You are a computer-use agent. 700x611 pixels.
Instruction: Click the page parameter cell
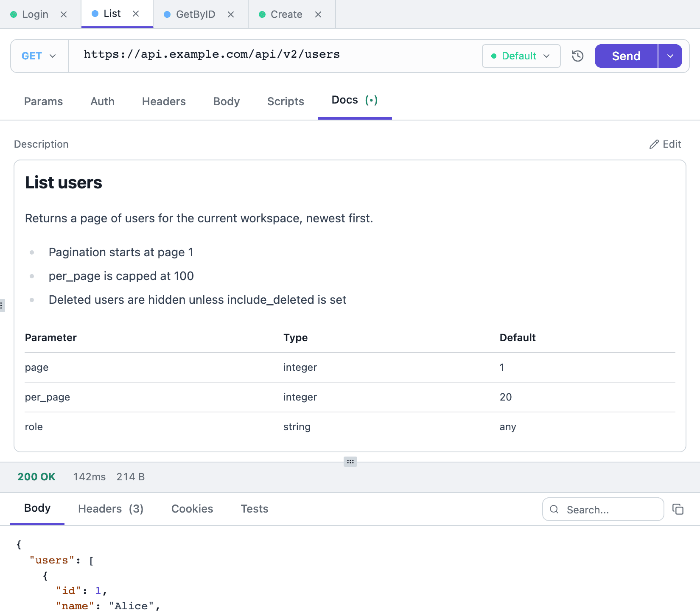(36, 367)
